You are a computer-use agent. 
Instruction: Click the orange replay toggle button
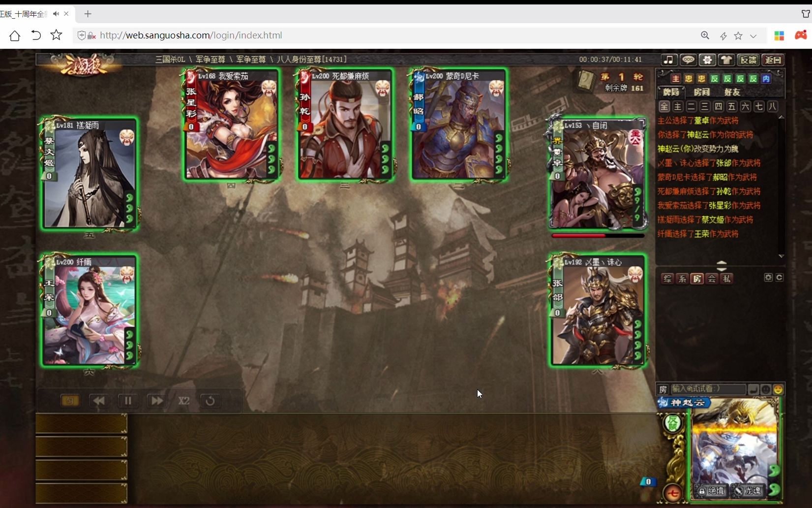pos(70,401)
